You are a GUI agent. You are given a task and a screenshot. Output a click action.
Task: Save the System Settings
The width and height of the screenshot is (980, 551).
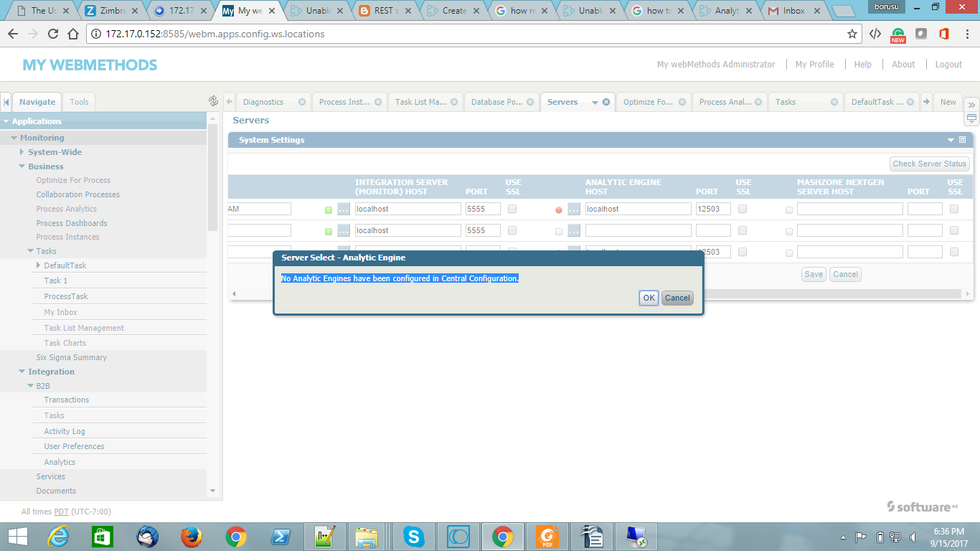pyautogui.click(x=814, y=274)
